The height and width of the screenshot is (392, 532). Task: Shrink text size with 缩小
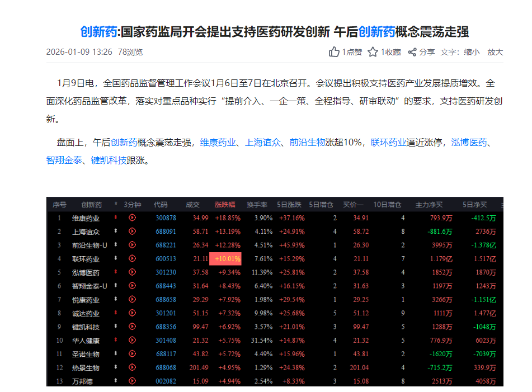(x=472, y=52)
